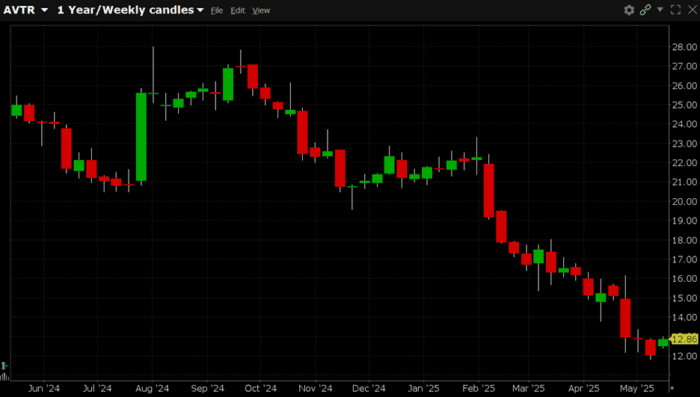Click the Jun '24 time axis label

tap(44, 388)
